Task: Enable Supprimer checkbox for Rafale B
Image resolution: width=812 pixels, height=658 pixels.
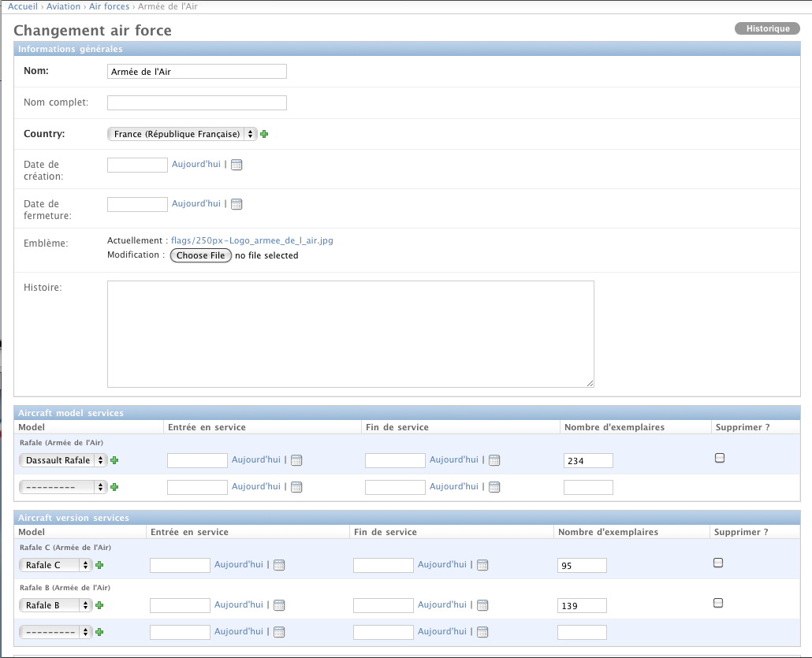Action: pos(717,603)
